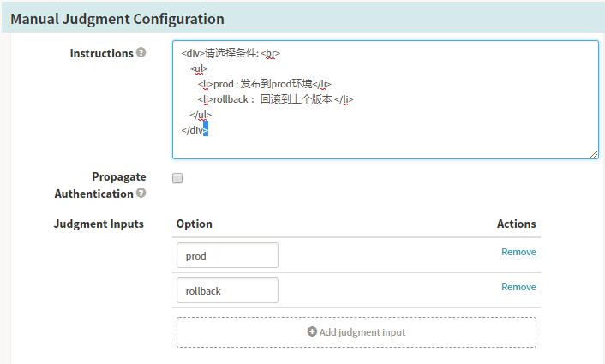Place cursor in the opening div line
Screen dimensions: 605x364
click(231, 53)
